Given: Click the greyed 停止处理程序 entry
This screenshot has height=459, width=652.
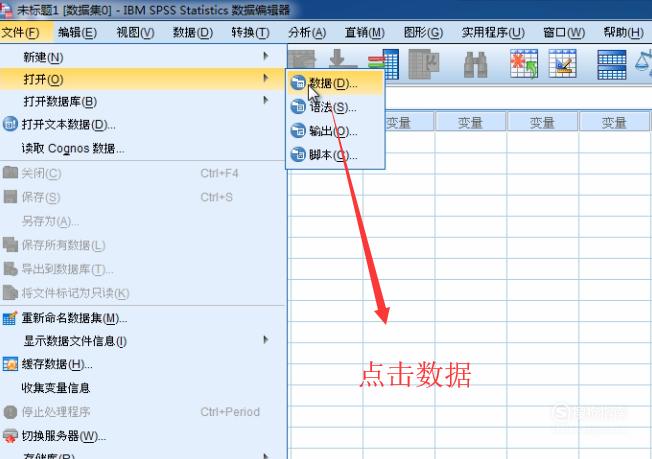Looking at the screenshot, I should coord(142,412).
